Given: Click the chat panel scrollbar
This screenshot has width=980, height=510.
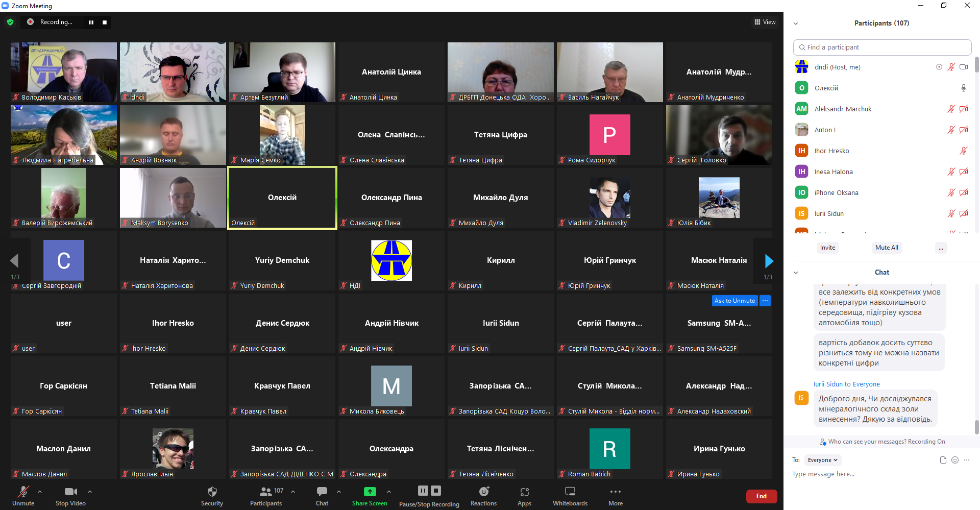Looking at the screenshot, I should tap(977, 427).
